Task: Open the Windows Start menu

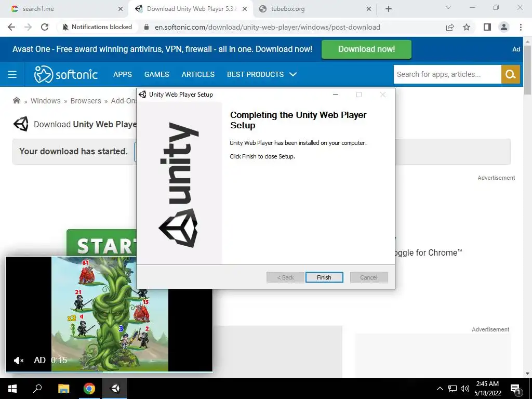Action: pos(12,389)
